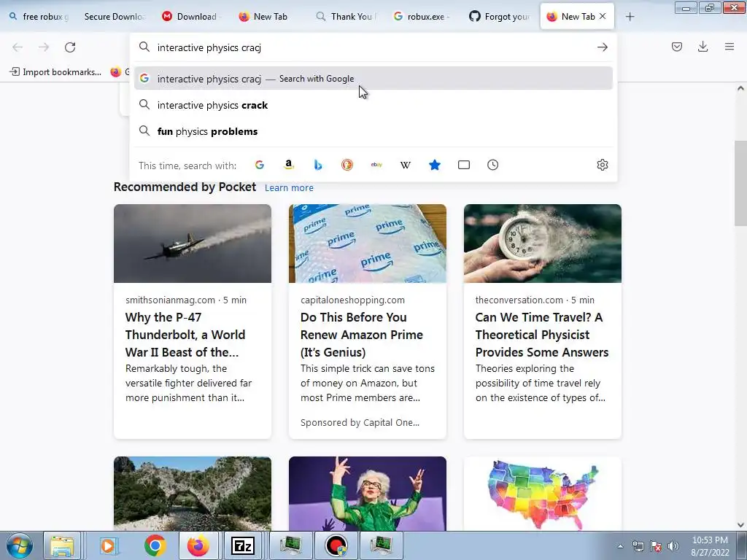Launch Google Chrome from taskbar
Viewport: 747px width, 560px height.
(155, 545)
